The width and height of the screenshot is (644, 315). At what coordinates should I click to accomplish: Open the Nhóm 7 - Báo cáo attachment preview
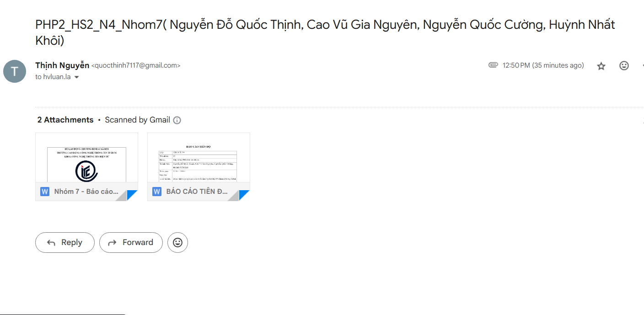pyautogui.click(x=86, y=167)
